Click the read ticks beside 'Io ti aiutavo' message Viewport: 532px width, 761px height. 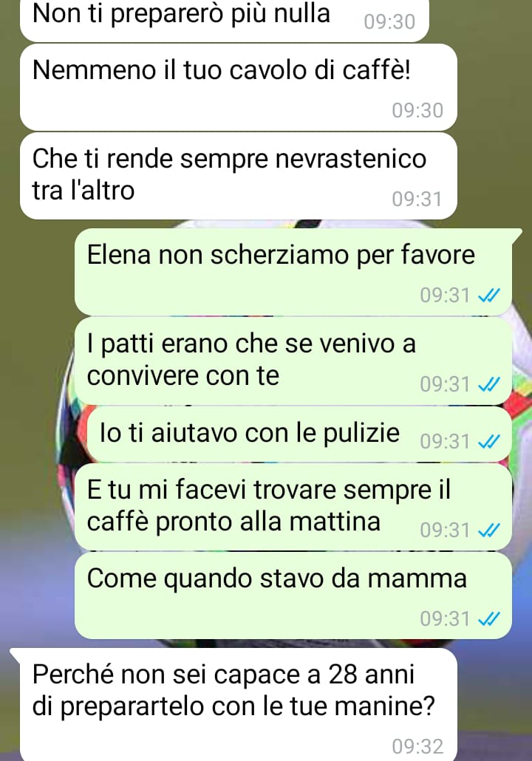point(489,441)
